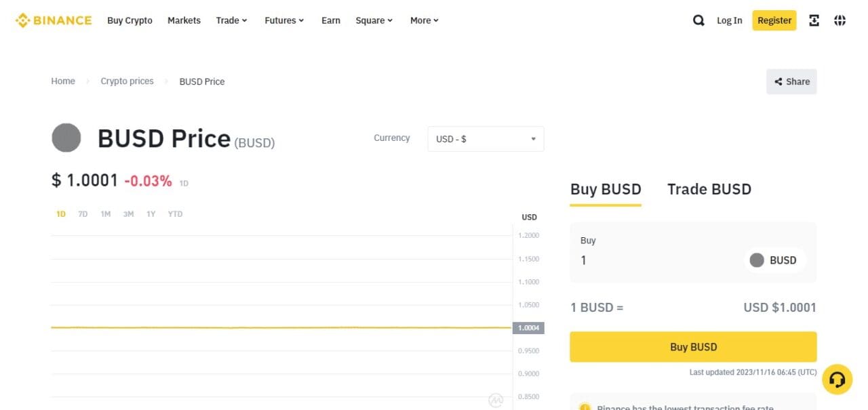Viewport: 868px width, 410px height.
Task: Click the yellow Register button
Action: (774, 20)
